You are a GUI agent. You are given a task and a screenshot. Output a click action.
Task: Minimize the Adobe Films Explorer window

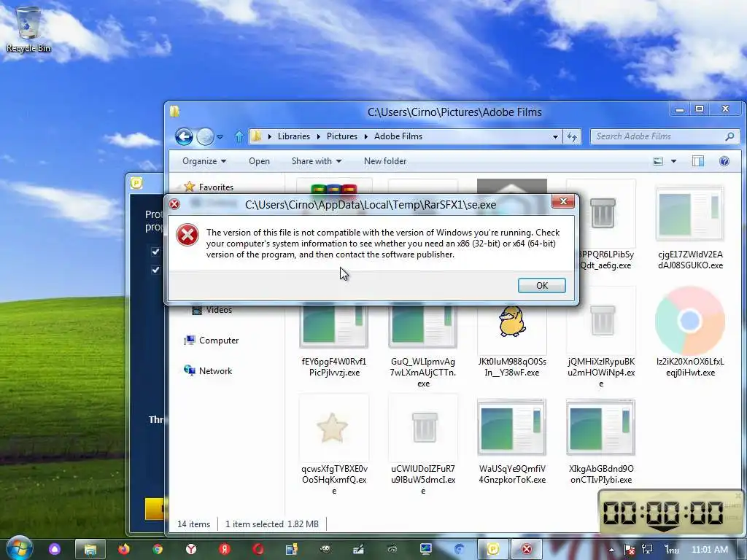(680, 109)
